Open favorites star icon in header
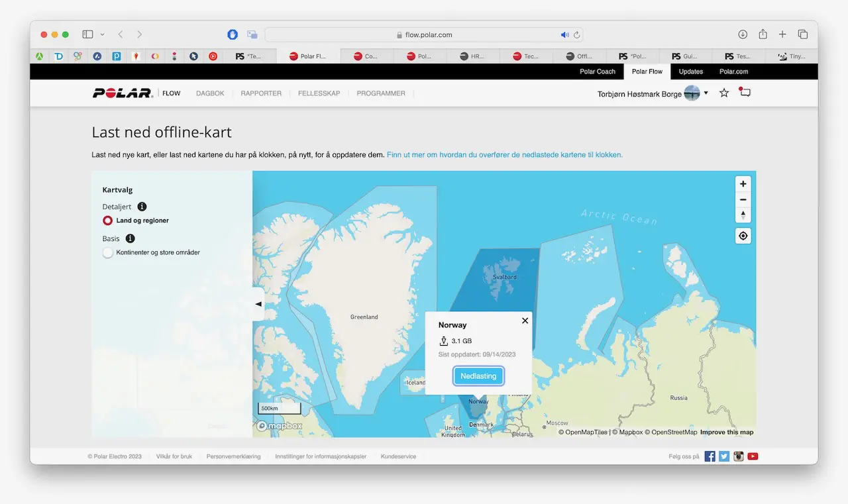This screenshot has width=848, height=504. pyautogui.click(x=724, y=93)
